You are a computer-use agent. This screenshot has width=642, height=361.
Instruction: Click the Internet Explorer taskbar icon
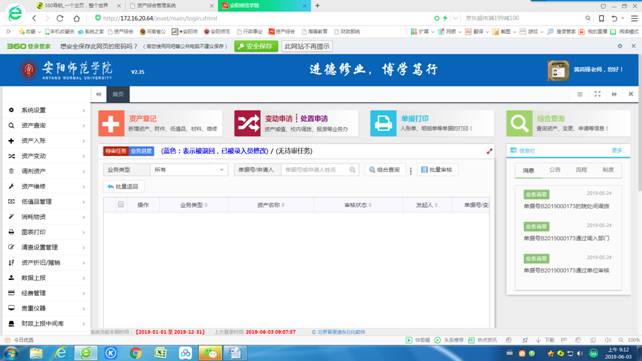[61, 352]
